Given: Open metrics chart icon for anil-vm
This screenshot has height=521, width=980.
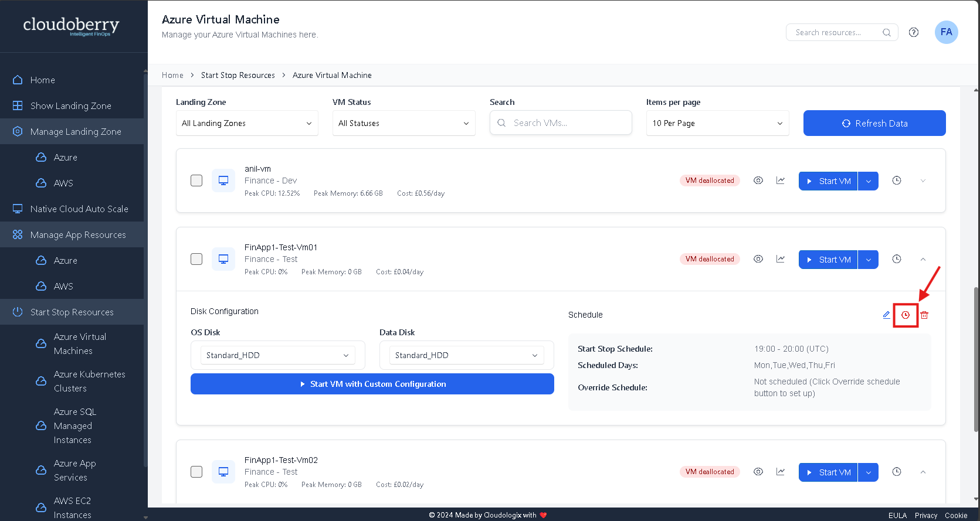Looking at the screenshot, I should (x=781, y=181).
